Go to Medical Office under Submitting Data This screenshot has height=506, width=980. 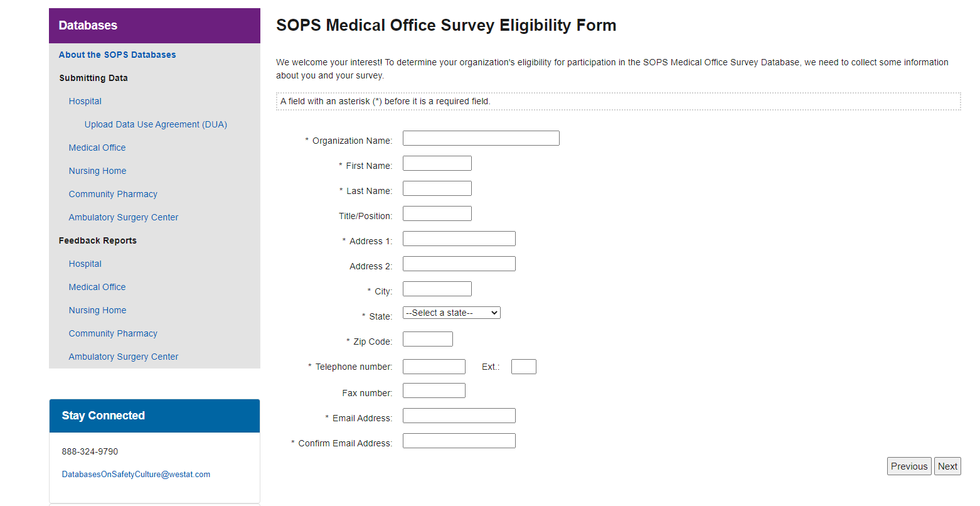click(97, 148)
